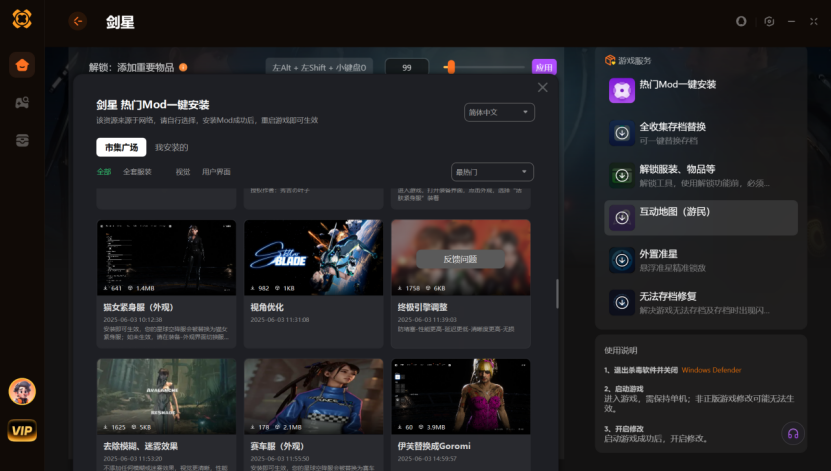Click the 解锁: 添加重要物品 label
The height and width of the screenshot is (471, 831).
[131, 67]
